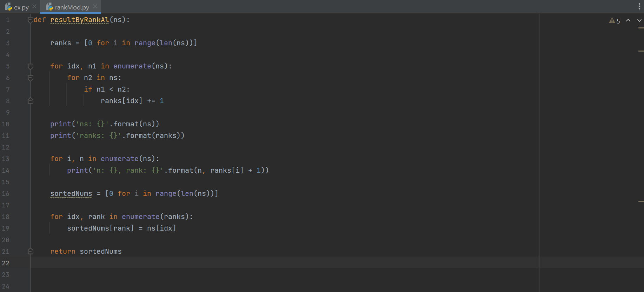Collapse the resultByRankAl function definition

(x=31, y=20)
